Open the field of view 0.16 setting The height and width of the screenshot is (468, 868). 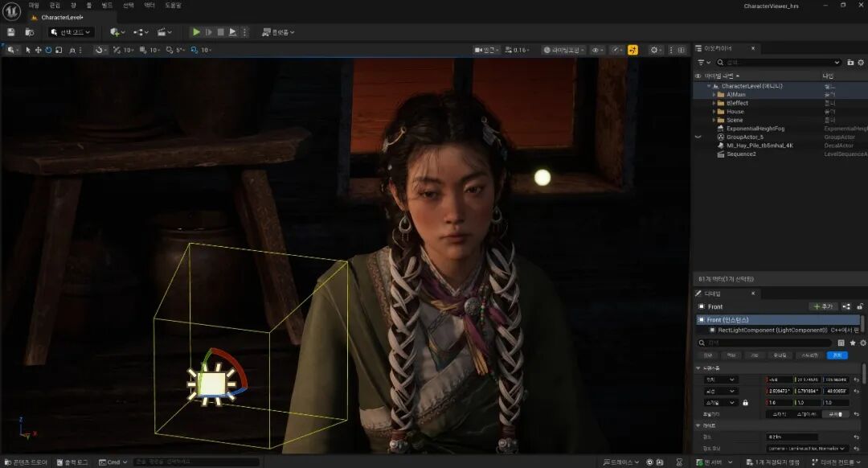tap(517, 50)
